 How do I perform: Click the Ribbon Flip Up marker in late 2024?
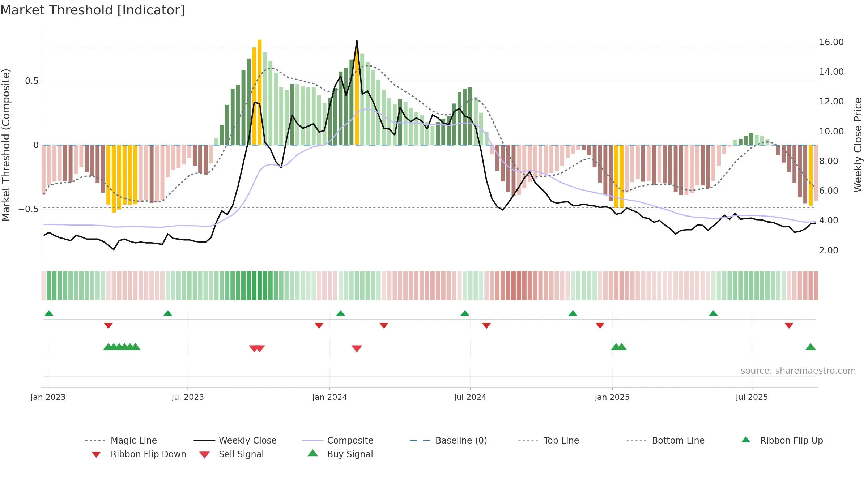point(573,313)
